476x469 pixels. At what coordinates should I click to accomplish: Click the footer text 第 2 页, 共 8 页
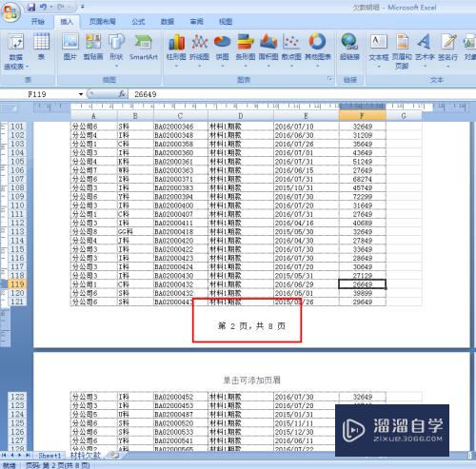point(251,326)
